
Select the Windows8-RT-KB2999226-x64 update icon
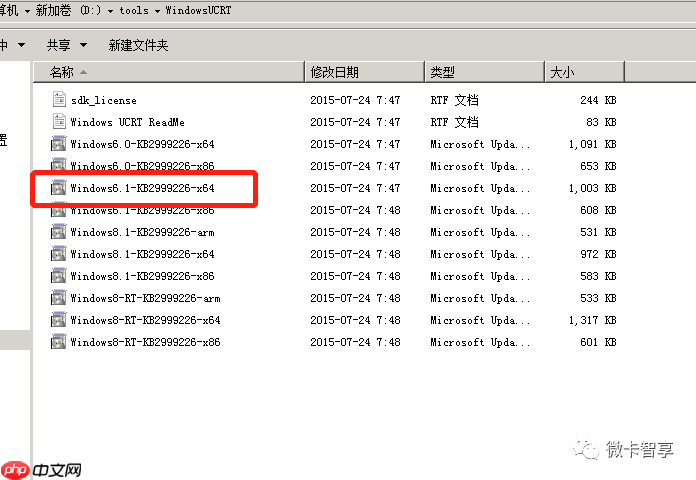tap(58, 320)
